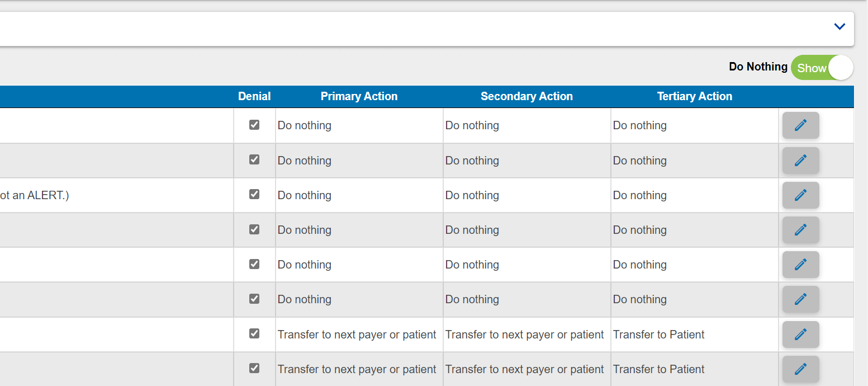Select the "Transfer to Patient" cell text

tap(658, 334)
